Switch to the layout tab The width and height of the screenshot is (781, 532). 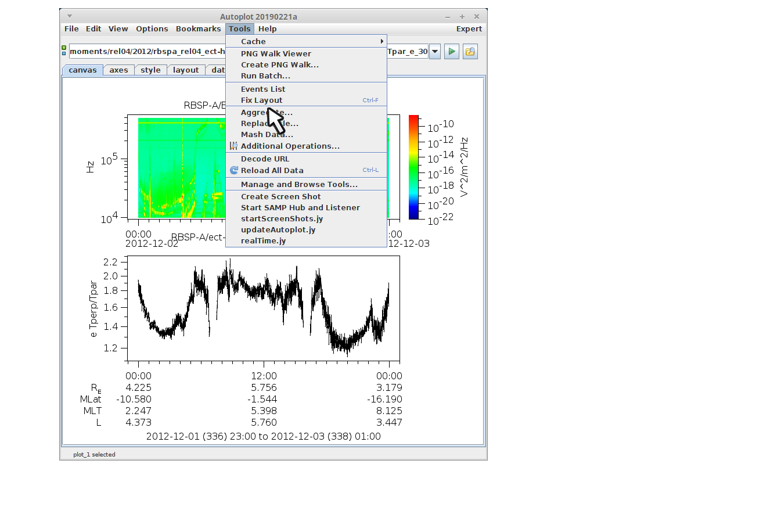tap(186, 70)
